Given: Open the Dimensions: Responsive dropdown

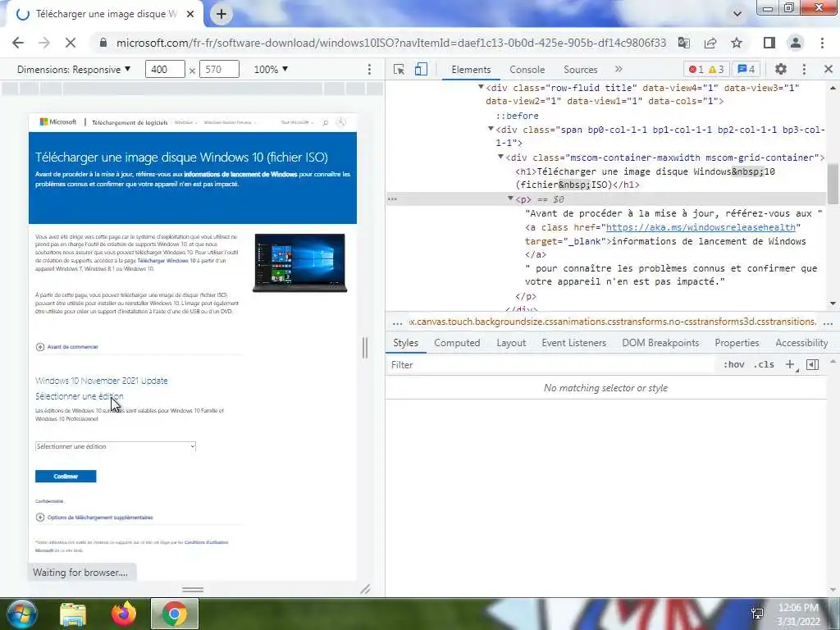Looking at the screenshot, I should pyautogui.click(x=74, y=70).
